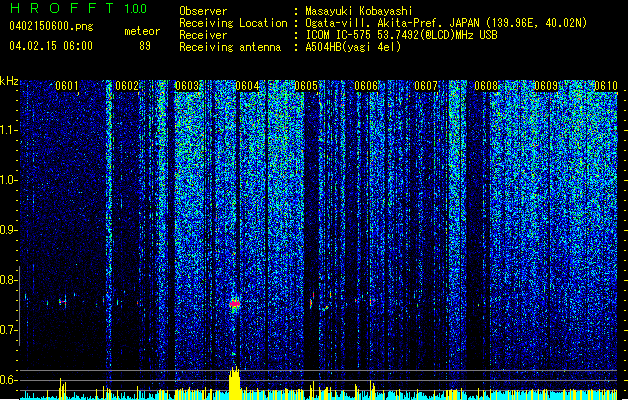Image resolution: width=629 pixels, height=400 pixels.
Task: Click the 1.0 kHz axis tick label
Action: 9,180
